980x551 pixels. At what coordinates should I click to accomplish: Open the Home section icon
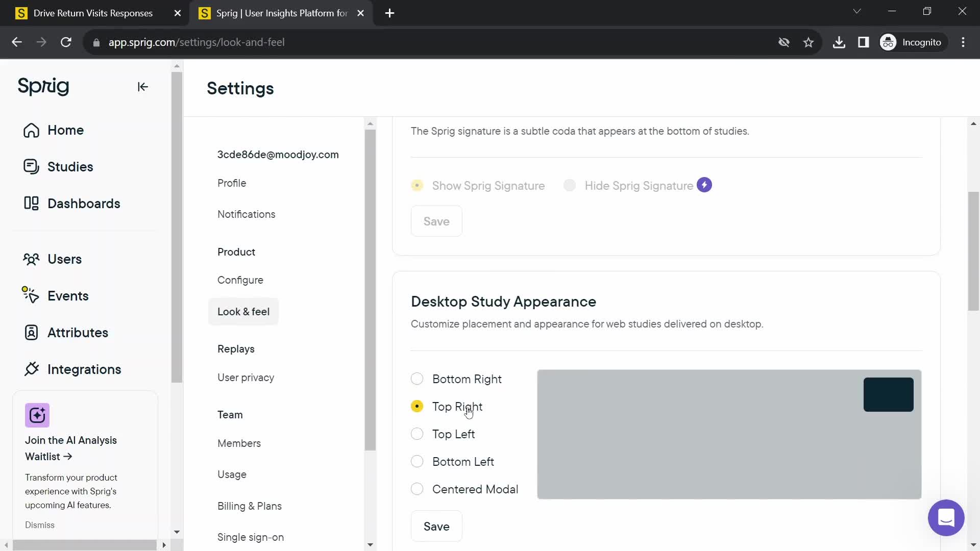coord(31,130)
